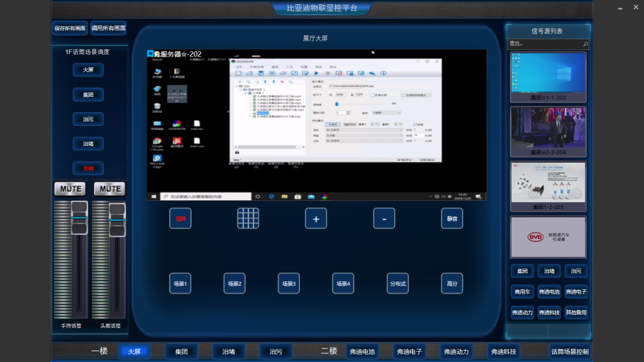Image resolution: width=644 pixels, height=362 pixels.
Task: Switch to the 大屏 tab in the bottom bar
Action: 134,351
